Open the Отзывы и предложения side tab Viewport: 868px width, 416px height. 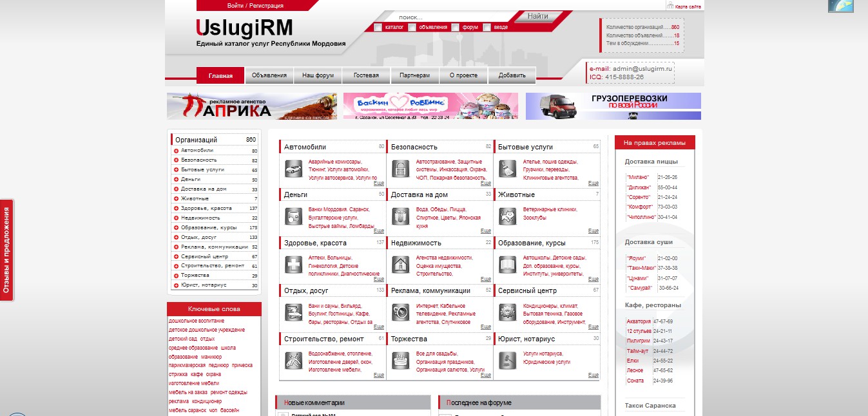(7, 250)
